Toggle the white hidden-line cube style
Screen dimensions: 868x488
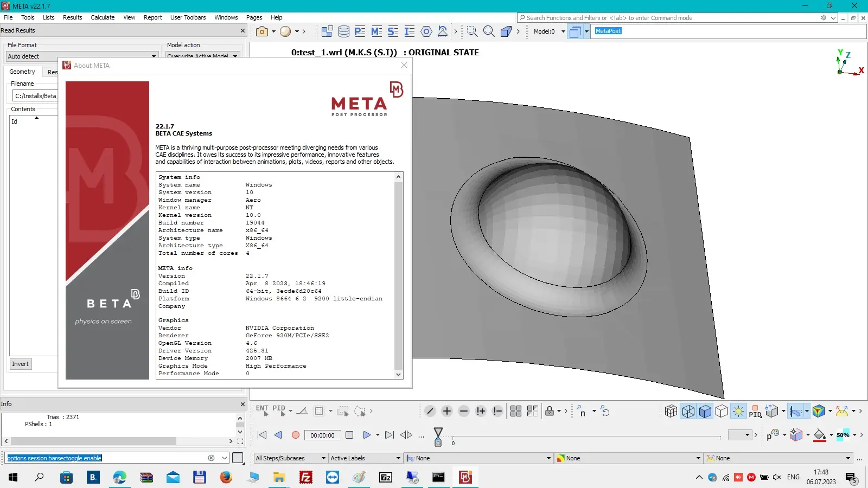coord(722,411)
